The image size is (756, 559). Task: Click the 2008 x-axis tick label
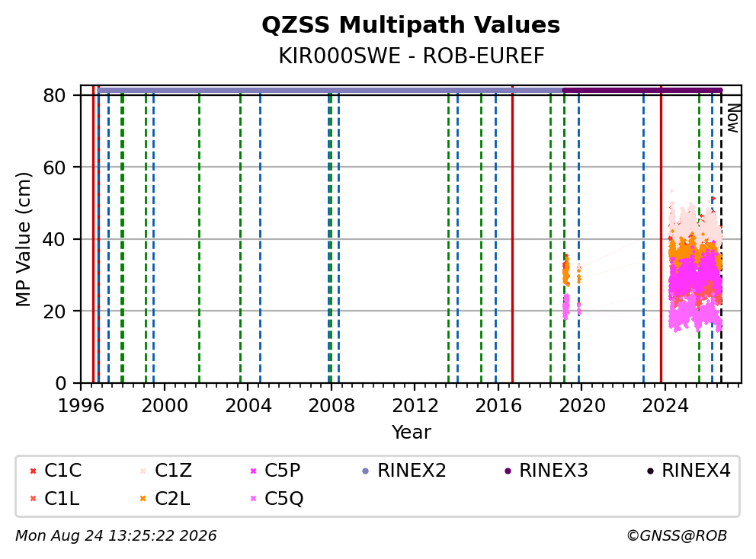(x=332, y=406)
